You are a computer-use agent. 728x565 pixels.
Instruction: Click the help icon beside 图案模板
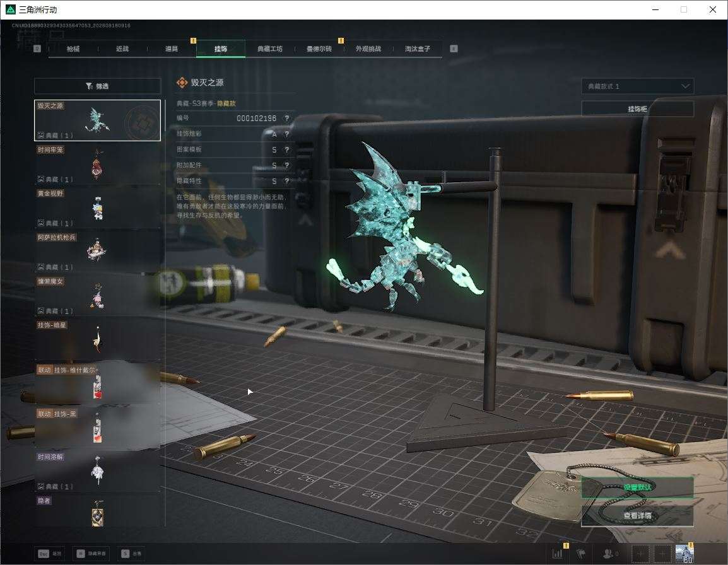click(287, 149)
